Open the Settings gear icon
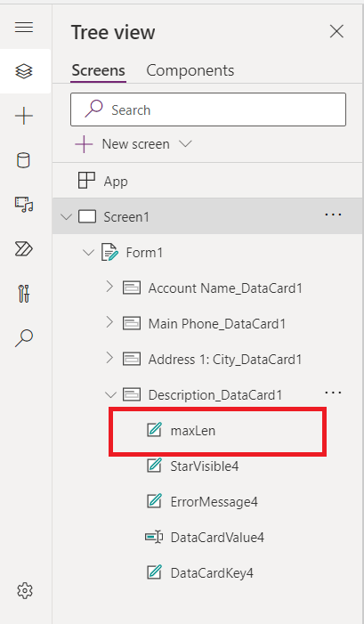The image size is (364, 624). click(25, 591)
